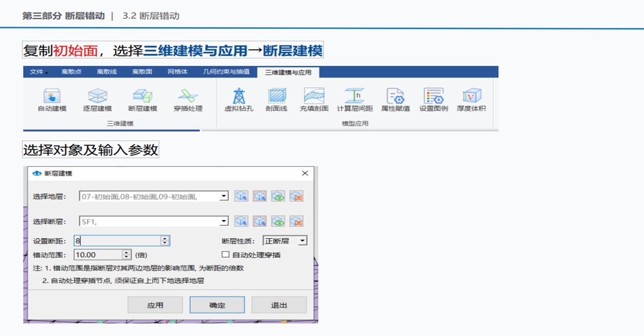
Task: Select the 逐层建模 layer-by-layer modeling tool
Action: pos(97,100)
